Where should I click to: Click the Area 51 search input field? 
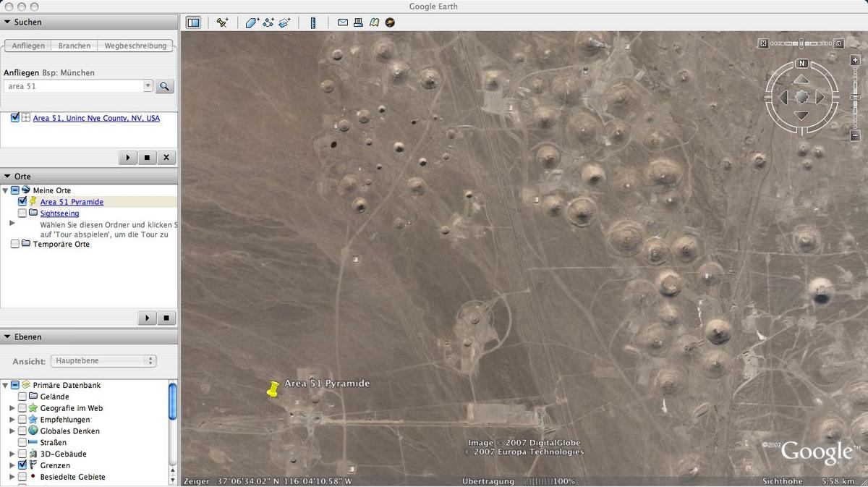(x=75, y=86)
